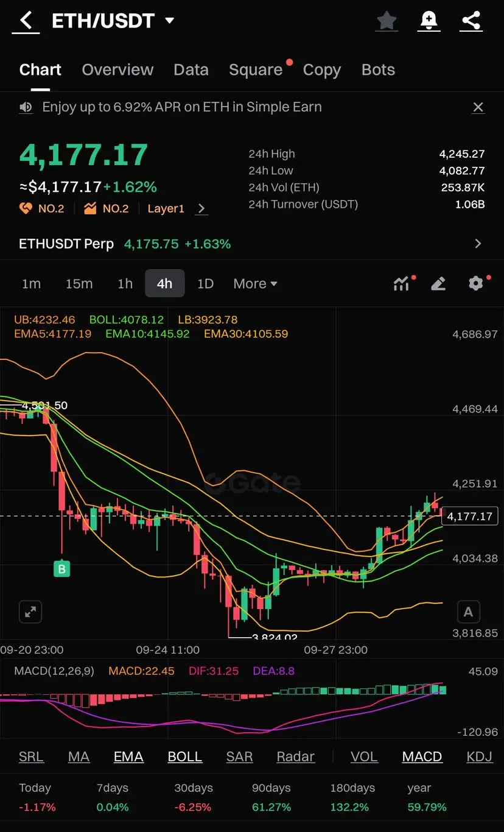Open the More timeframes dropdown
This screenshot has width=504, height=832.
[x=255, y=283]
